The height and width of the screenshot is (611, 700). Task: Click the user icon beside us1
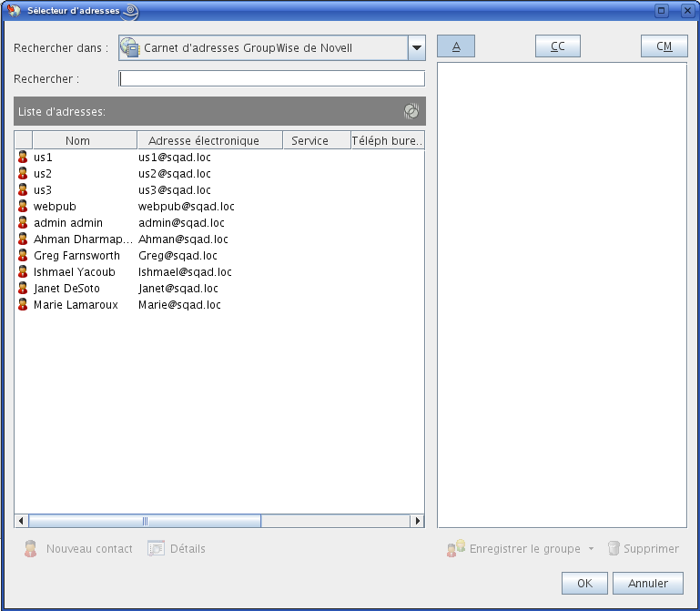pos(23,158)
